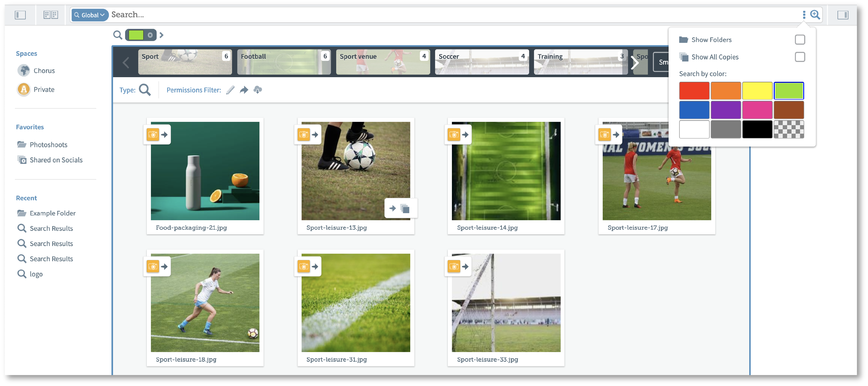Click the edit permission pencil filter

pos(230,90)
